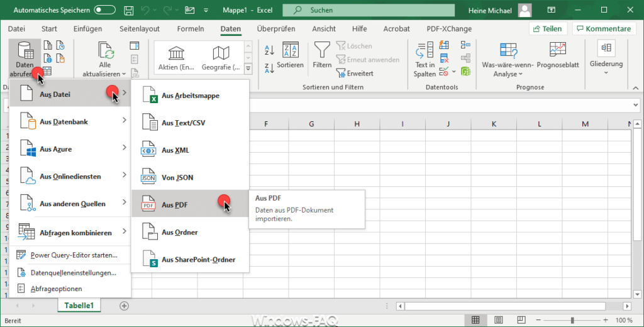Image resolution: width=644 pixels, height=327 pixels.
Task: Open the PDF-XChange ribbon tab
Action: click(x=449, y=29)
